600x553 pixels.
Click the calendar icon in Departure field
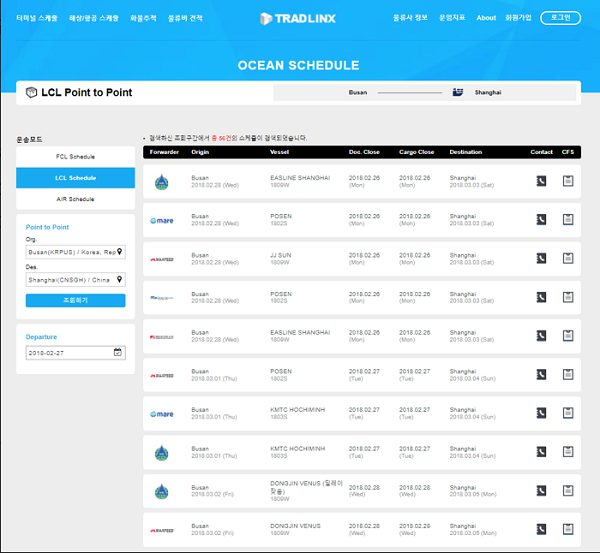click(118, 352)
